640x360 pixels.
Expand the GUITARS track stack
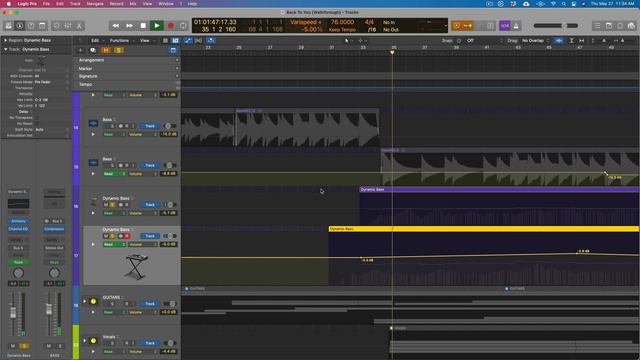tap(85, 301)
